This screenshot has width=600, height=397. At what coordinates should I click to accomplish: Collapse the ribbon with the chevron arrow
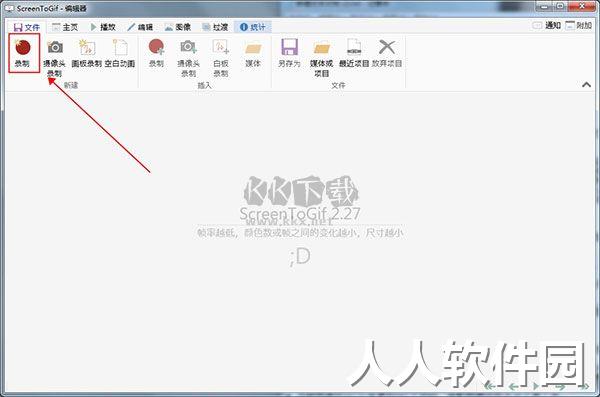pyautogui.click(x=586, y=85)
